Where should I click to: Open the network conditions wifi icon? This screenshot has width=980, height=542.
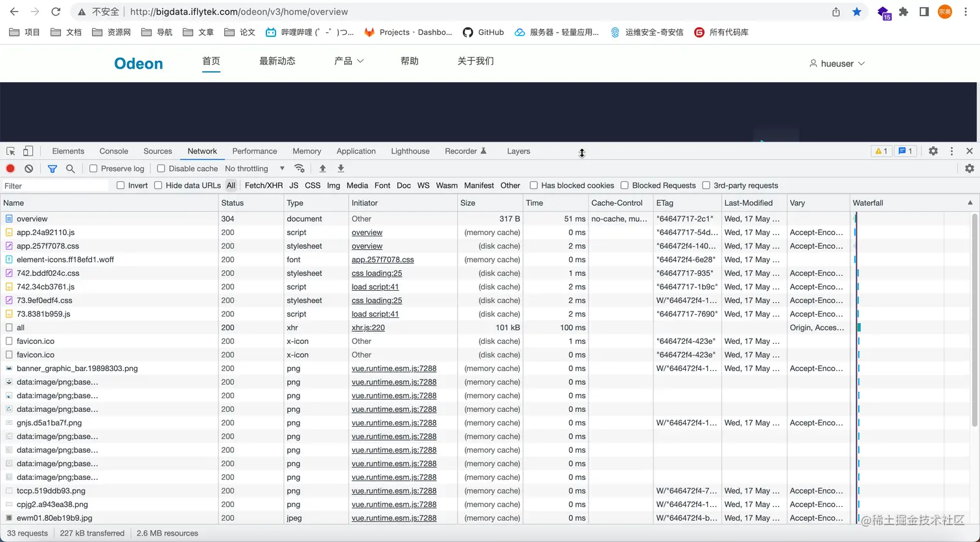point(299,168)
